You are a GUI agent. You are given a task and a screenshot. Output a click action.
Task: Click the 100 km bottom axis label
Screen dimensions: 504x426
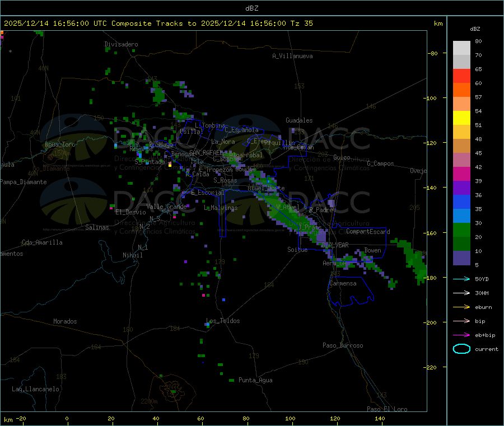click(x=290, y=418)
